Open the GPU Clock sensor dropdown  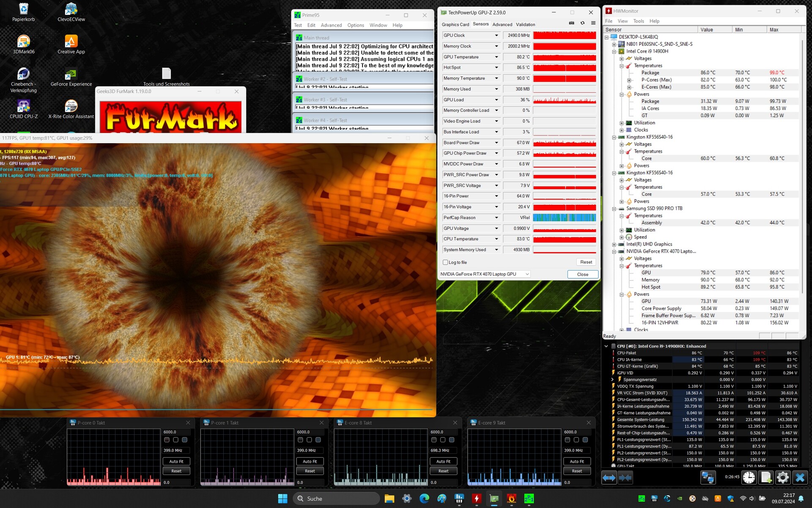tap(497, 36)
